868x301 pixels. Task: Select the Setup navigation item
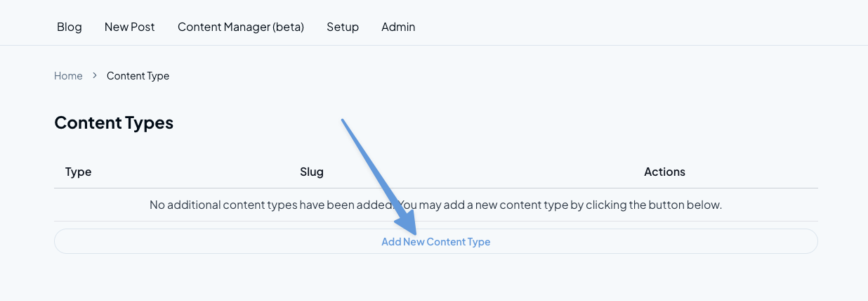pyautogui.click(x=343, y=27)
